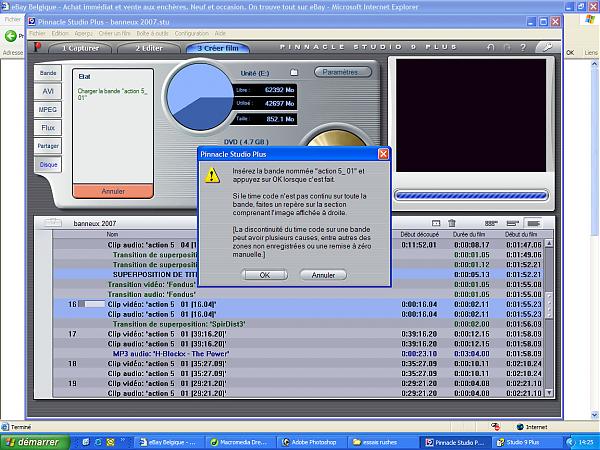The width and height of the screenshot is (600, 450).
Task: Select the Bande output tab
Action: tap(48, 73)
